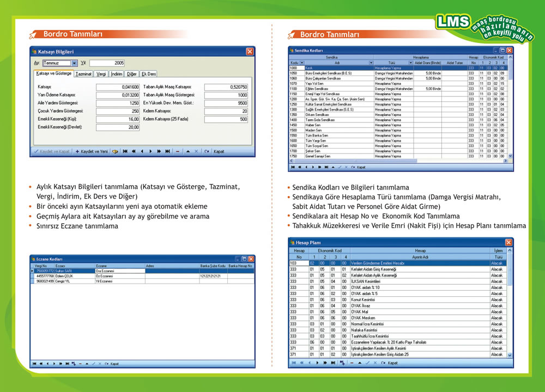Switch to the Tazminat tab

click(x=83, y=74)
